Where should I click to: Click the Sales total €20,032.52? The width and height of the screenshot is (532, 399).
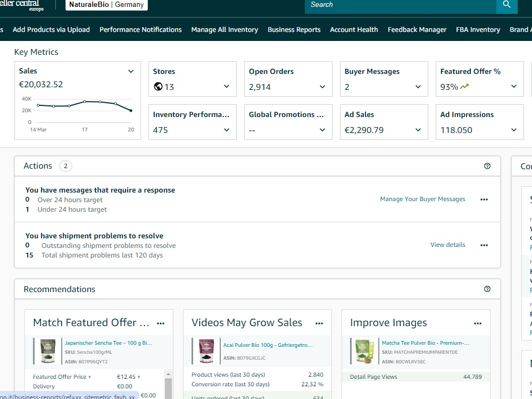pos(41,84)
